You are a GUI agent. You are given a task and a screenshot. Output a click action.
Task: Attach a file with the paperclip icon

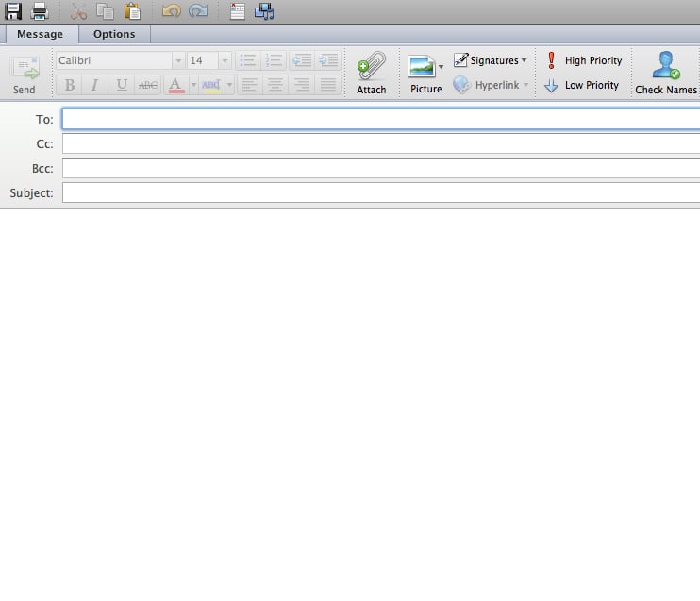point(371,72)
